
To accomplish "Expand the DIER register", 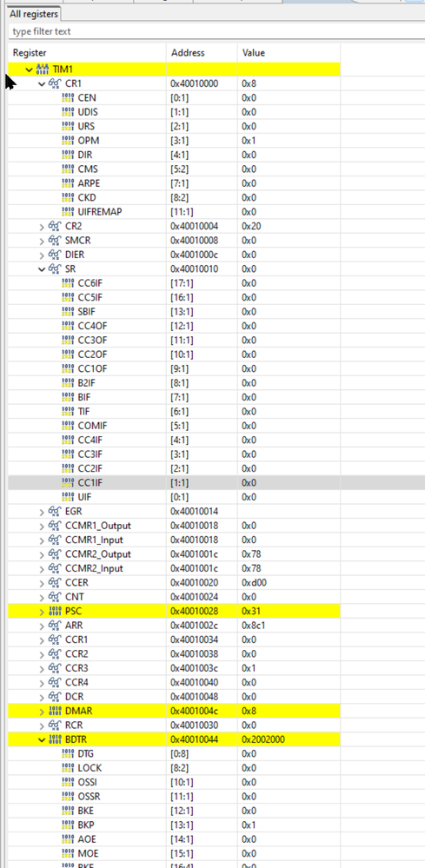I will point(42,255).
